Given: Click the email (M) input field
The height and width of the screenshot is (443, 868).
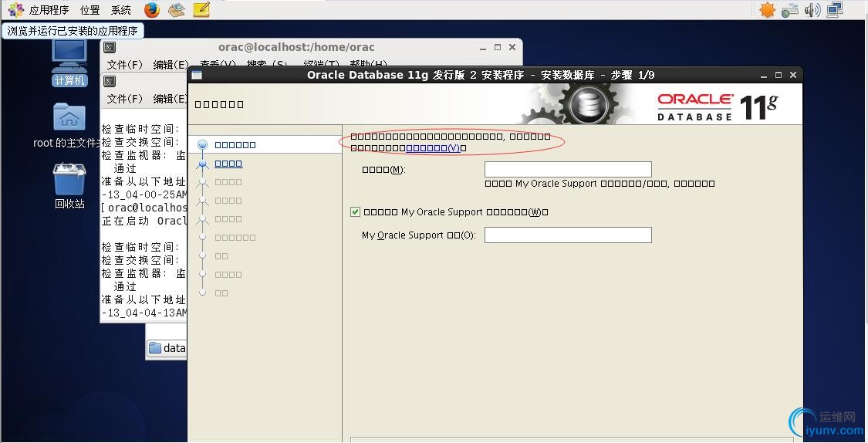Looking at the screenshot, I should pyautogui.click(x=568, y=170).
